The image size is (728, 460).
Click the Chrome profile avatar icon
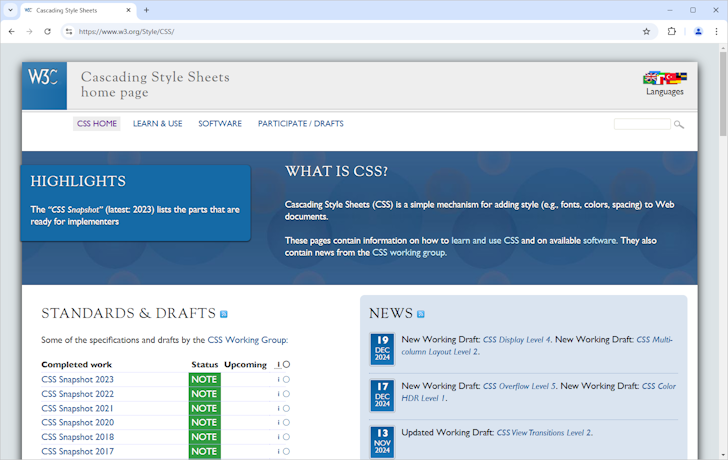pyautogui.click(x=698, y=31)
